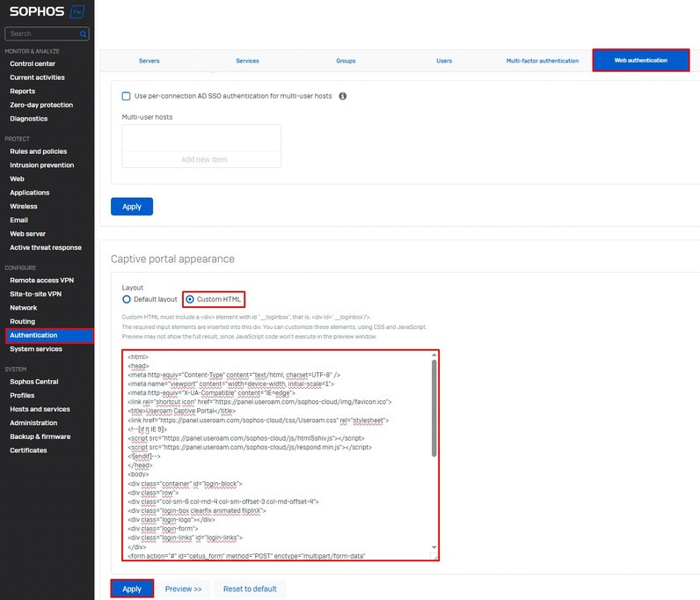Open Site-to-site VPN
Viewport: 700px width, 600px height.
pos(36,294)
